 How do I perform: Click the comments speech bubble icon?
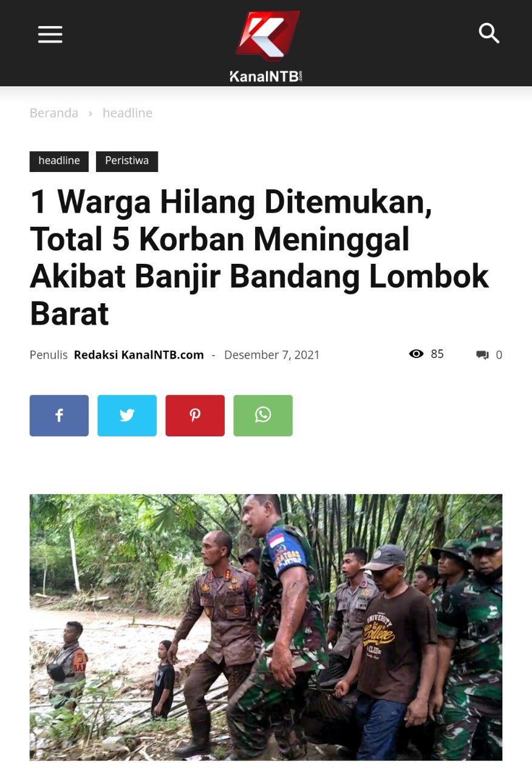point(483,355)
